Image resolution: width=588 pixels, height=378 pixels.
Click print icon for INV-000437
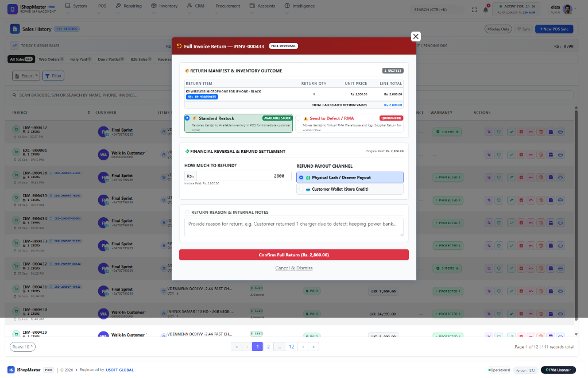coord(560,132)
